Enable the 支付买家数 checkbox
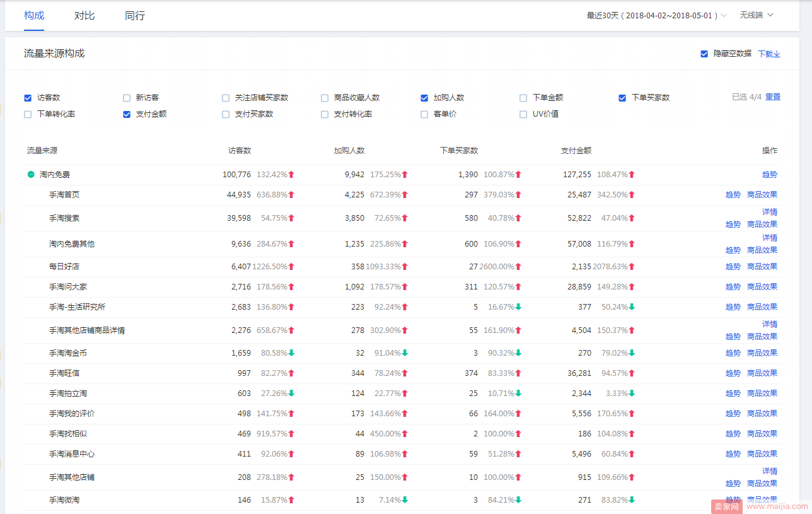Viewport: 812px width, 514px height. pos(226,114)
